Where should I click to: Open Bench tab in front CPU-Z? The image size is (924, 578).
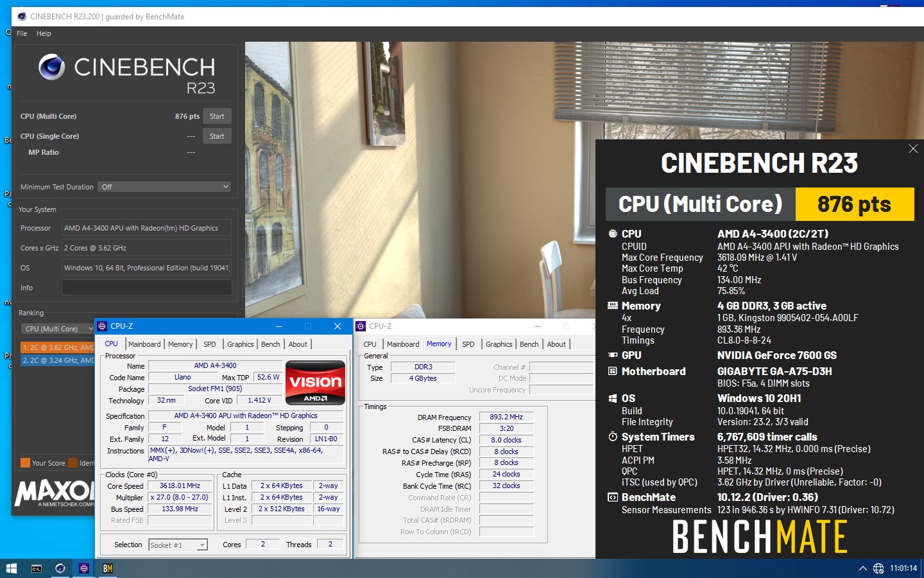tap(271, 344)
